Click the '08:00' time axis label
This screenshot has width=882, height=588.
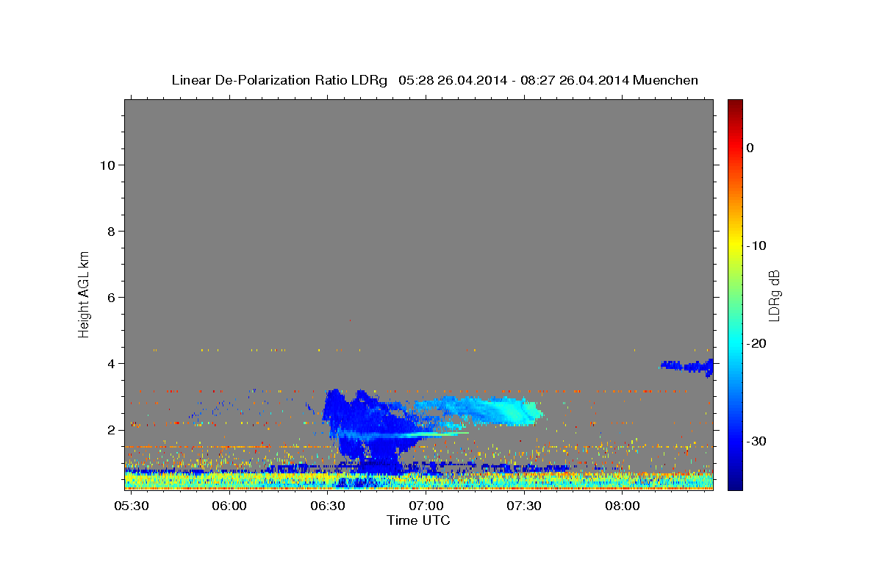622,506
